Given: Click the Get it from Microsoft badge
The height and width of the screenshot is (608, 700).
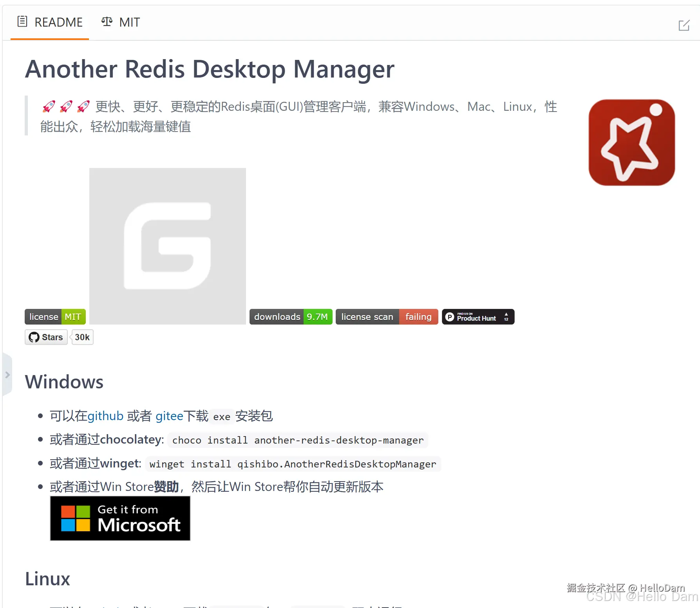Looking at the screenshot, I should tap(120, 518).
